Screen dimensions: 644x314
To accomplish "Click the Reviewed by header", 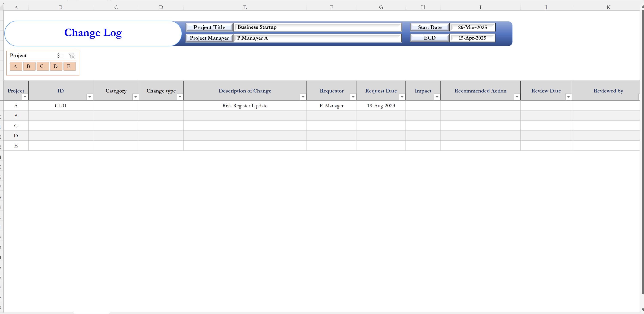I will point(608,91).
